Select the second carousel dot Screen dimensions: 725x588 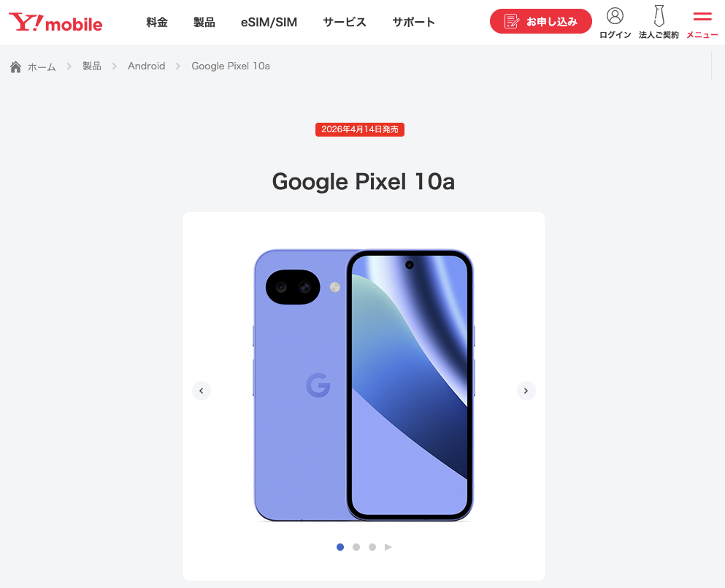[356, 547]
